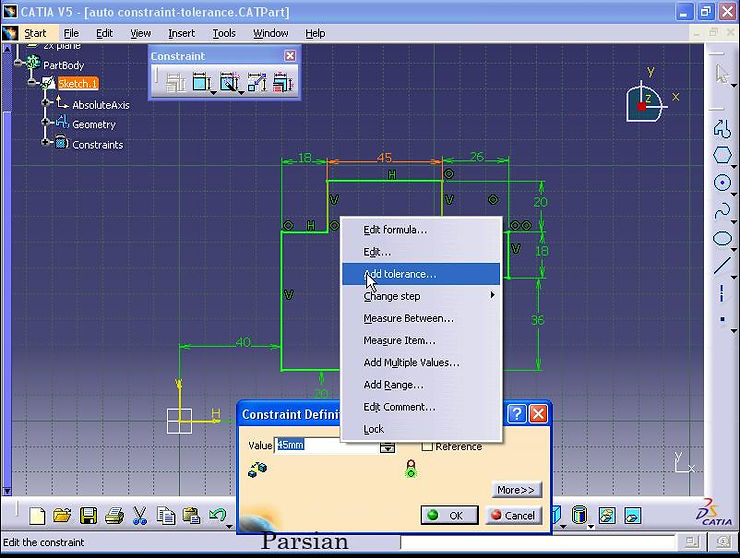Paste with the clipboard icon
740x558 pixels.
click(x=191, y=516)
